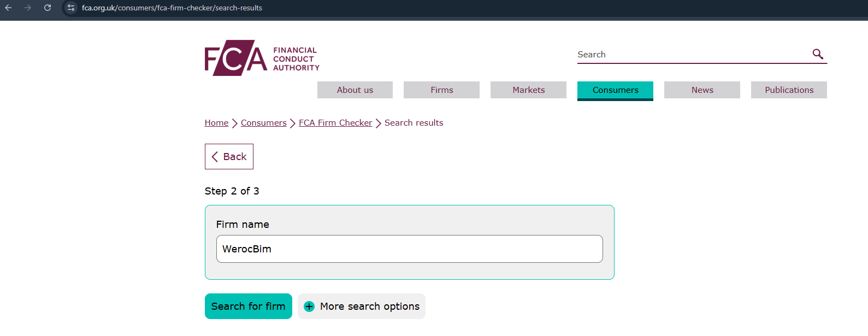Click Search for firm button
The image size is (868, 336).
pos(248,306)
